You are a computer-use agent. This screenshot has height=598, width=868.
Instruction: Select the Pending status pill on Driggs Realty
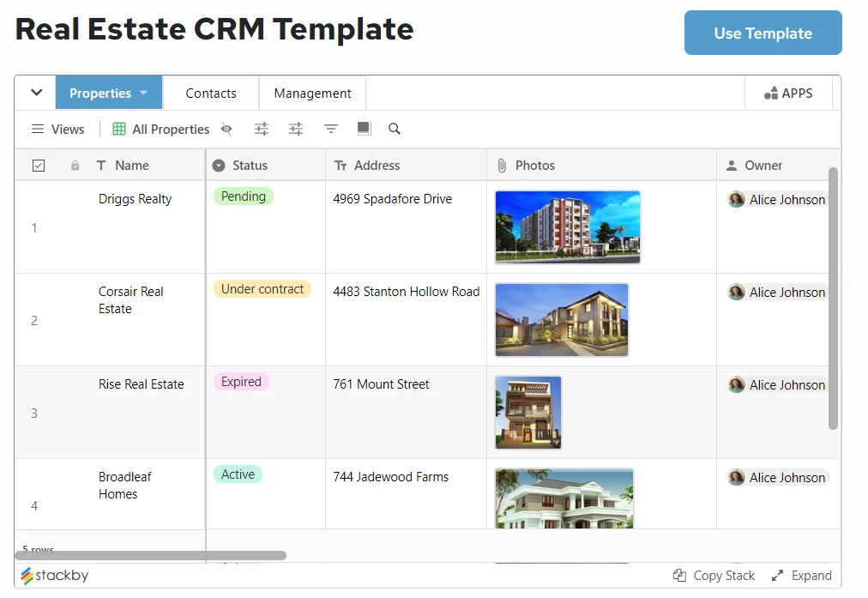(x=243, y=196)
